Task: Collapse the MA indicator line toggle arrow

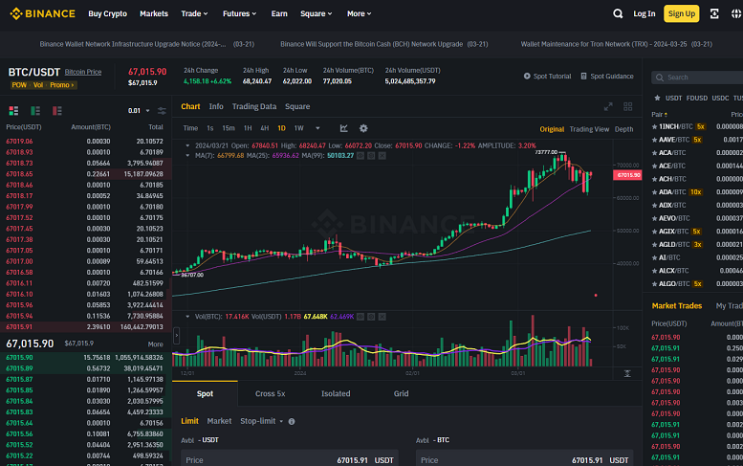Action: pos(188,155)
